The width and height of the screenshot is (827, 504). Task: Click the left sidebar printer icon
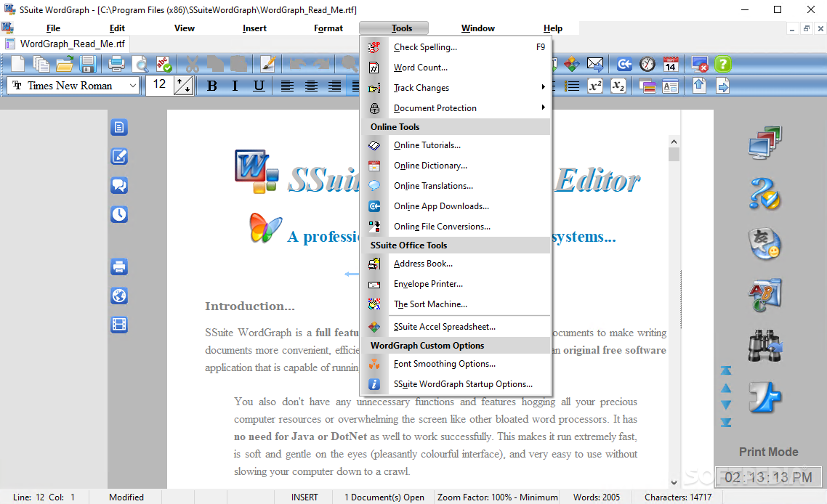(x=119, y=267)
